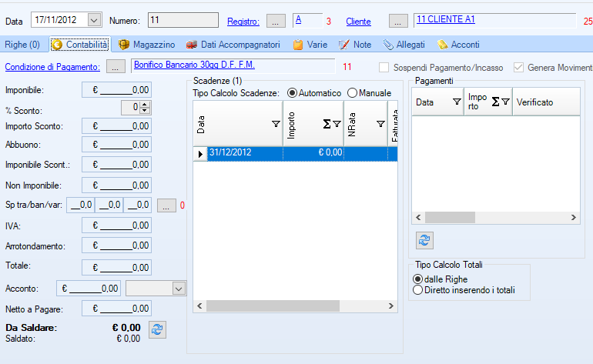Click filter icon in Pagamenti Data column
This screenshot has width=593, height=364.
pyautogui.click(x=456, y=102)
